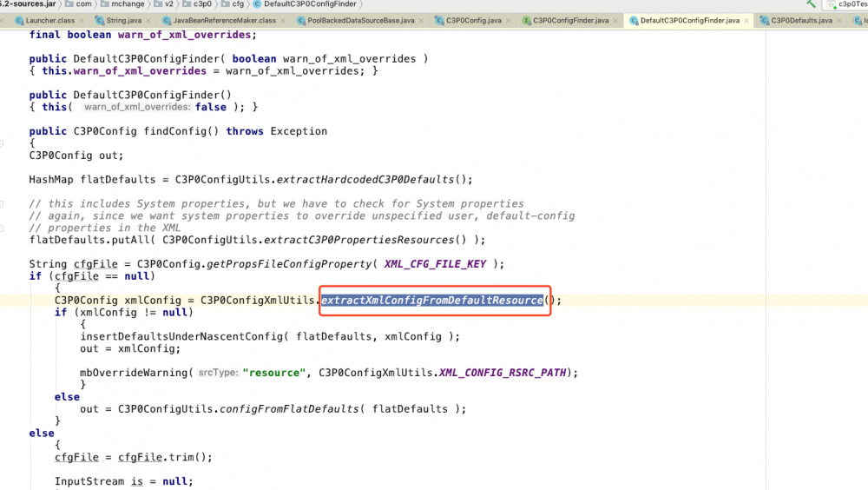Open the v2 package breadcrumb

[163, 3]
